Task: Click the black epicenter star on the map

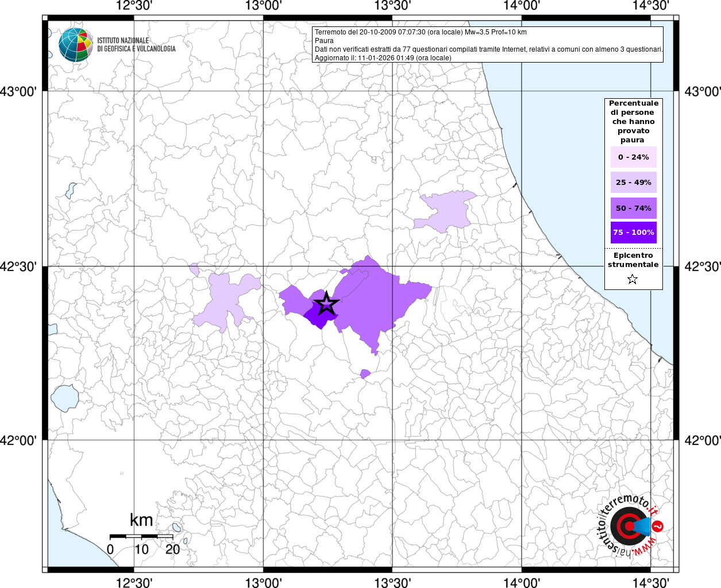Action: (x=326, y=303)
